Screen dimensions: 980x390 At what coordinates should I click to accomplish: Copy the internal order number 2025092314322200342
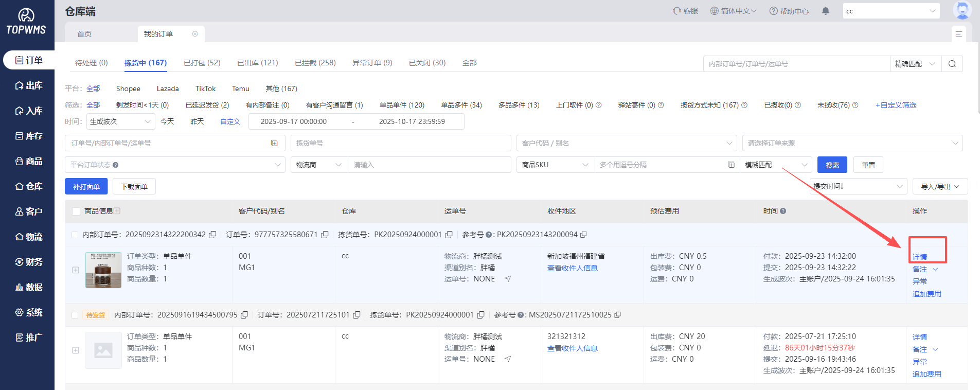(x=212, y=235)
